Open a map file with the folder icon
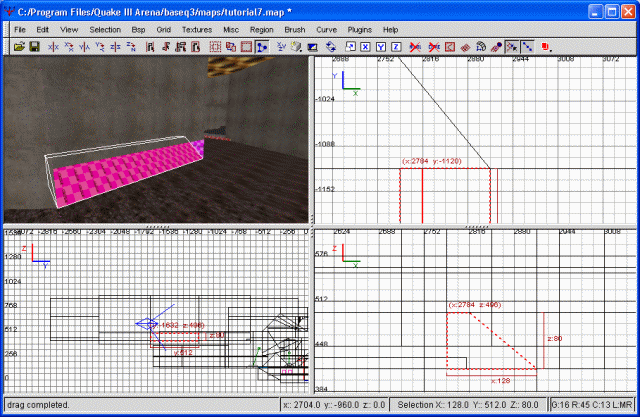This screenshot has width=640, height=417. [x=19, y=47]
